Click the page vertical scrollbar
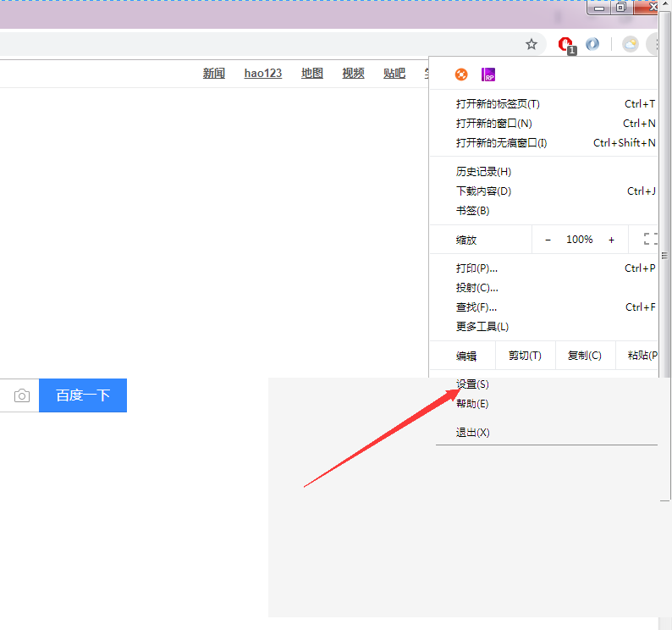The width and height of the screenshot is (672, 630). (664, 257)
